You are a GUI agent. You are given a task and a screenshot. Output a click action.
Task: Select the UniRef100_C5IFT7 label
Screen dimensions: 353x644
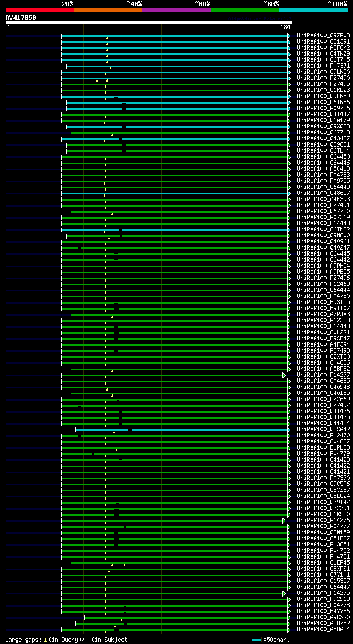click(323, 538)
